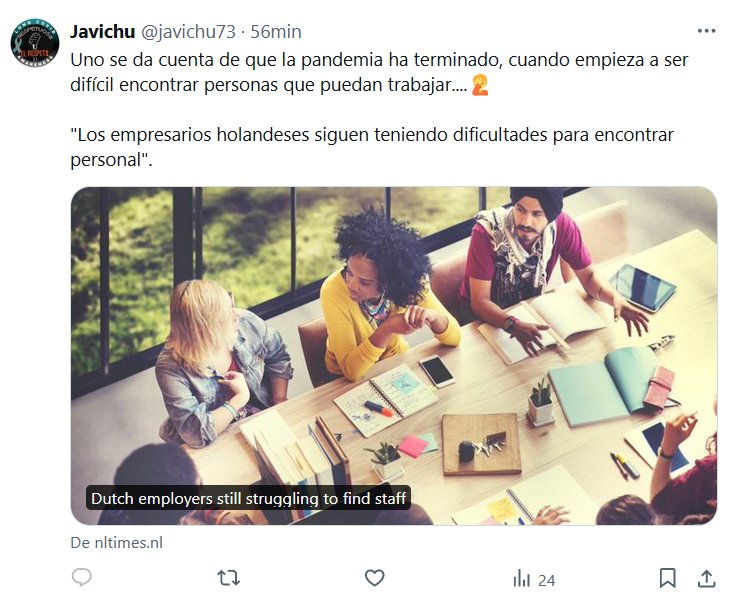The image size is (734, 602).
Task: Click the facepalm emoji in the tweet
Action: pos(480,85)
